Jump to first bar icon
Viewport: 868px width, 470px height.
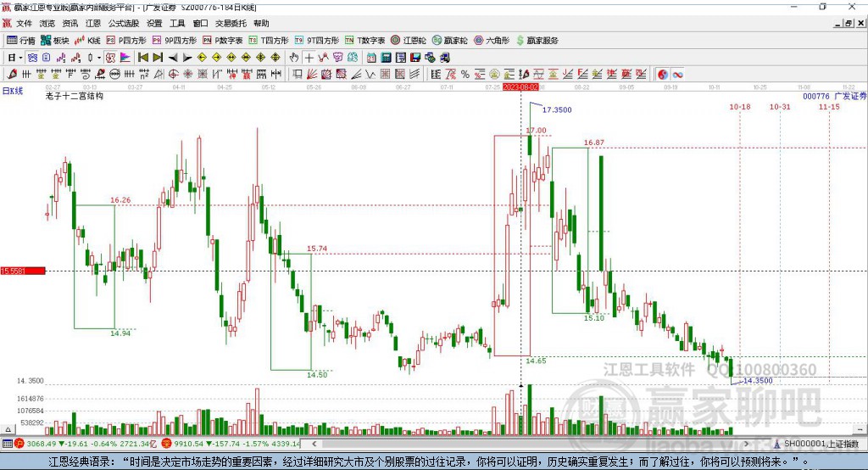[142, 58]
